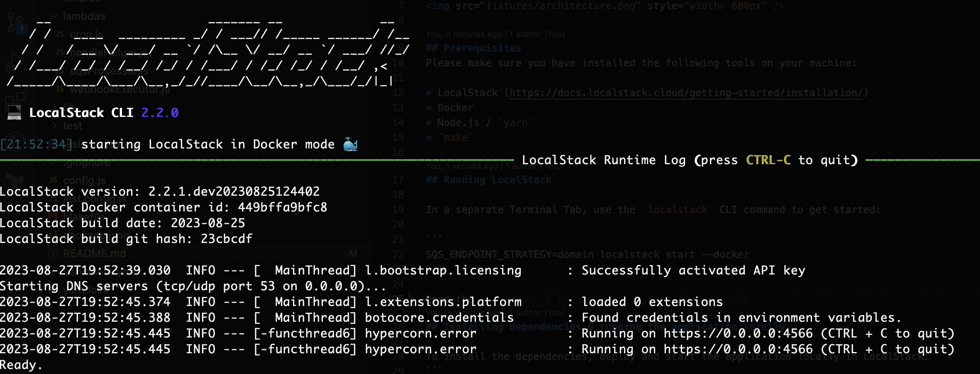Click the git hash '23cbcdf'

point(227,239)
